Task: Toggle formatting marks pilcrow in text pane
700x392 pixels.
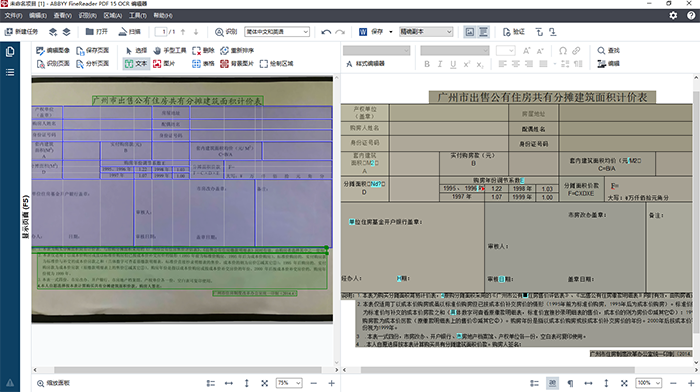Action: pyautogui.click(x=570, y=383)
